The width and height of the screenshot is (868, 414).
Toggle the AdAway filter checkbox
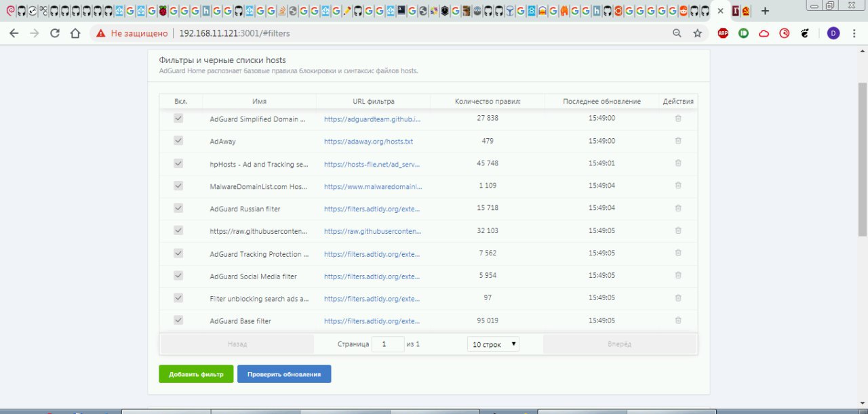coord(178,140)
